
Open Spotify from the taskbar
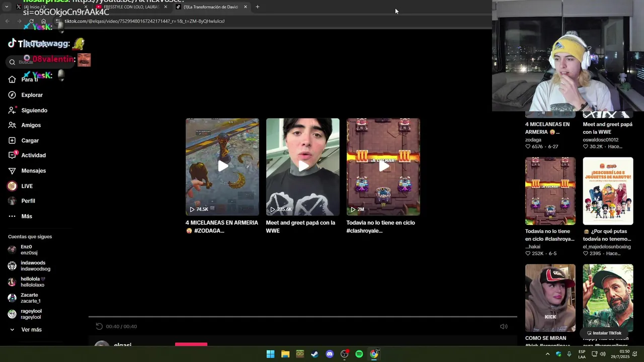pos(359,354)
